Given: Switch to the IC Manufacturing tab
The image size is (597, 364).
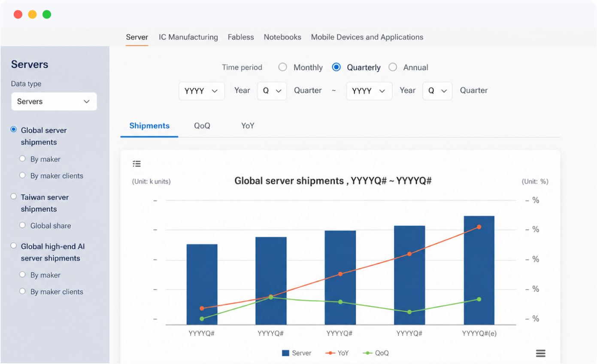Looking at the screenshot, I should pos(188,37).
